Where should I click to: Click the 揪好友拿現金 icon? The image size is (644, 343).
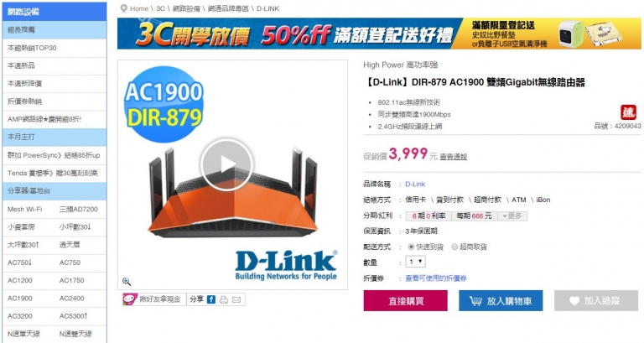pyautogui.click(x=130, y=299)
